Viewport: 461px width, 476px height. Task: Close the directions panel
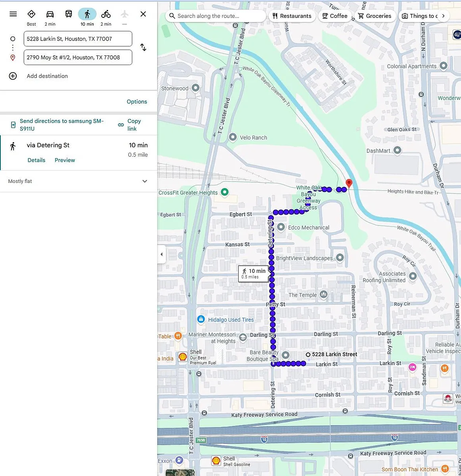(143, 14)
